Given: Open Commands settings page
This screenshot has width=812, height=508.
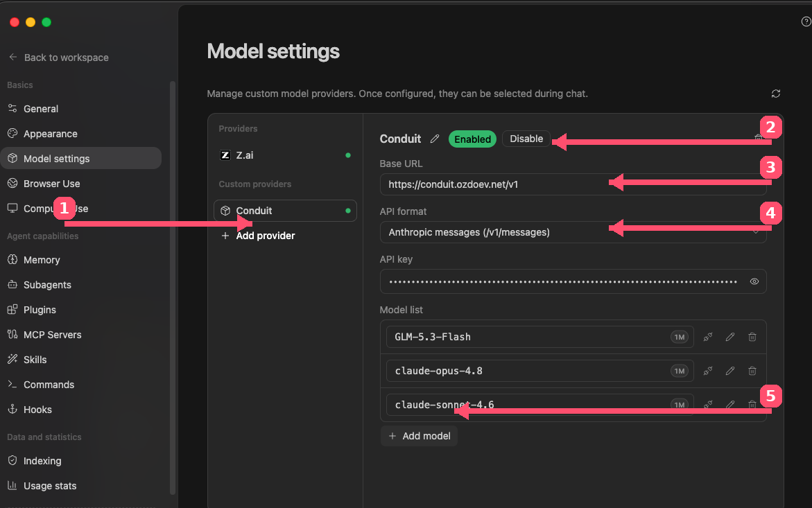Looking at the screenshot, I should click(x=81, y=385).
